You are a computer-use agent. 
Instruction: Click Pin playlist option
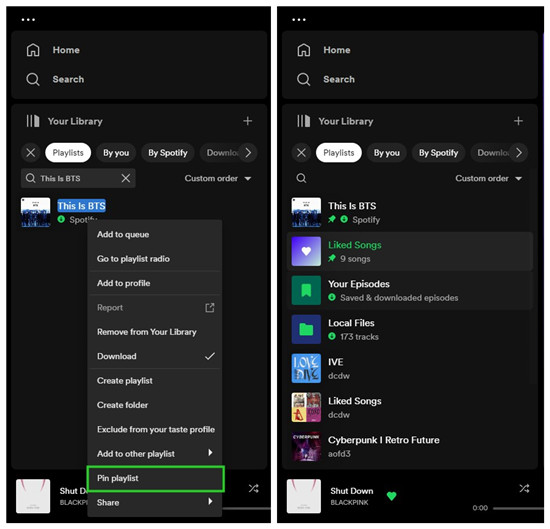click(155, 478)
